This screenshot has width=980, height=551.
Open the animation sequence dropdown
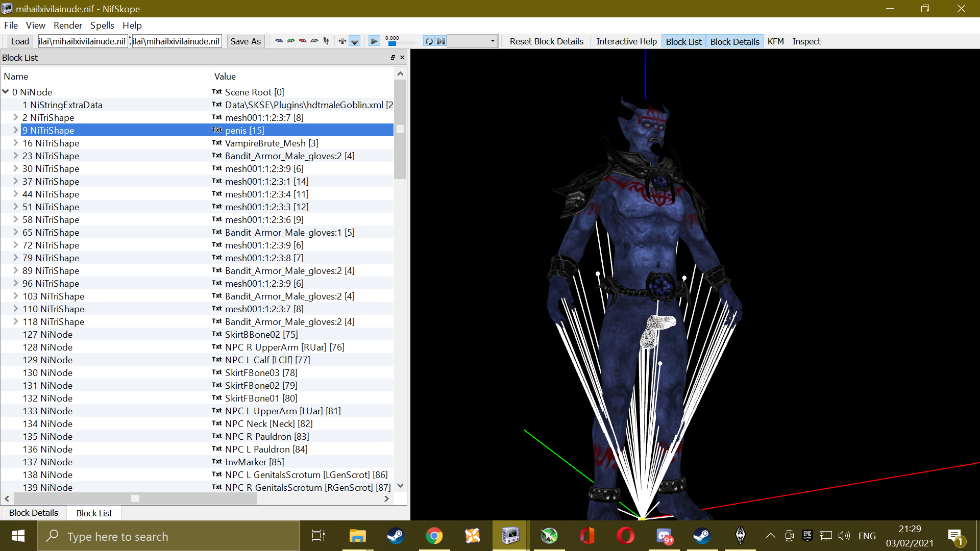click(x=472, y=41)
